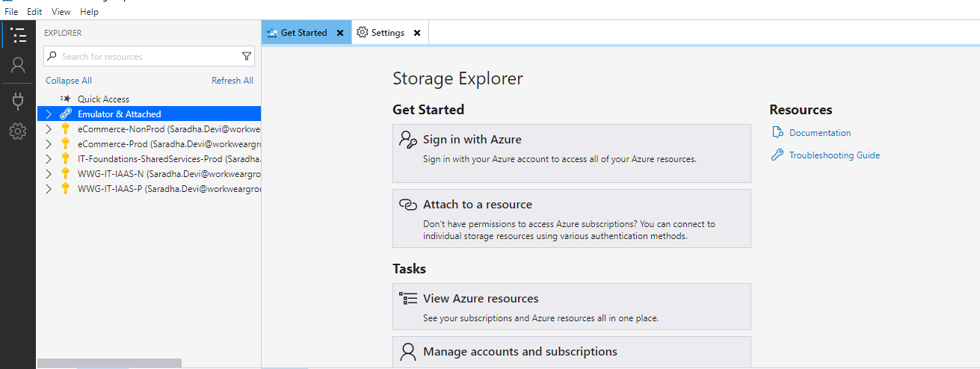The width and height of the screenshot is (980, 369).
Task: Open Settings gear icon in the activity bar
Action: pos(18,132)
